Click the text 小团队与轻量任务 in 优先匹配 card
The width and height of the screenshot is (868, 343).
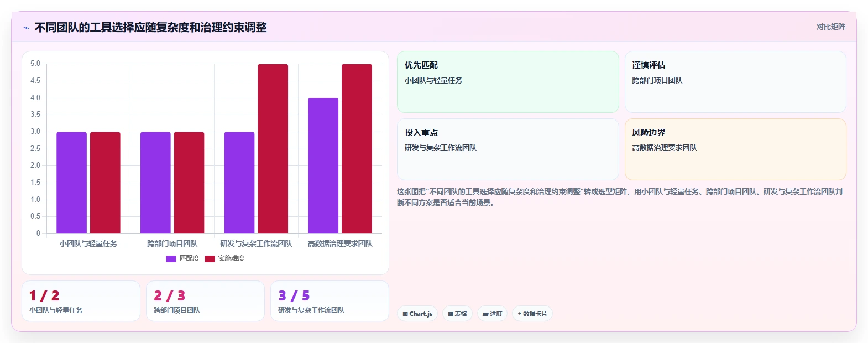pyautogui.click(x=433, y=80)
